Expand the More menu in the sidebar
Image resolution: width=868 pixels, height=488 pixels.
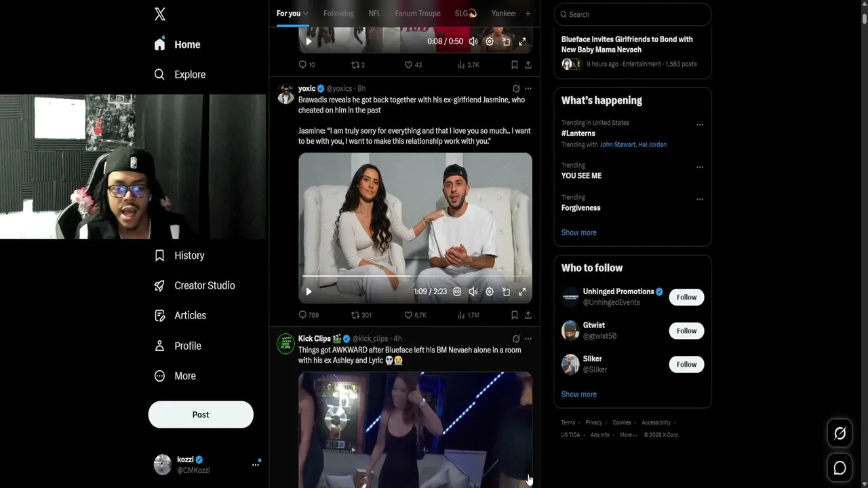coord(174,375)
